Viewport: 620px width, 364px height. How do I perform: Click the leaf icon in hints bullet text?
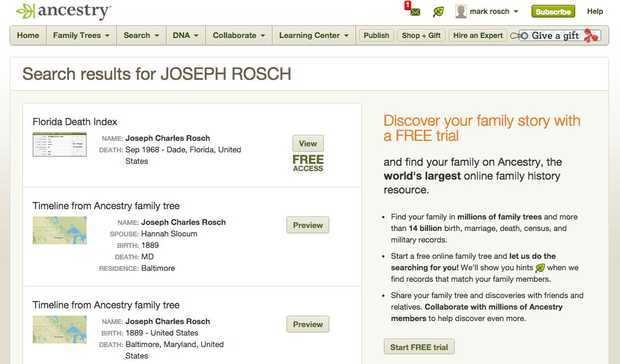(540, 268)
